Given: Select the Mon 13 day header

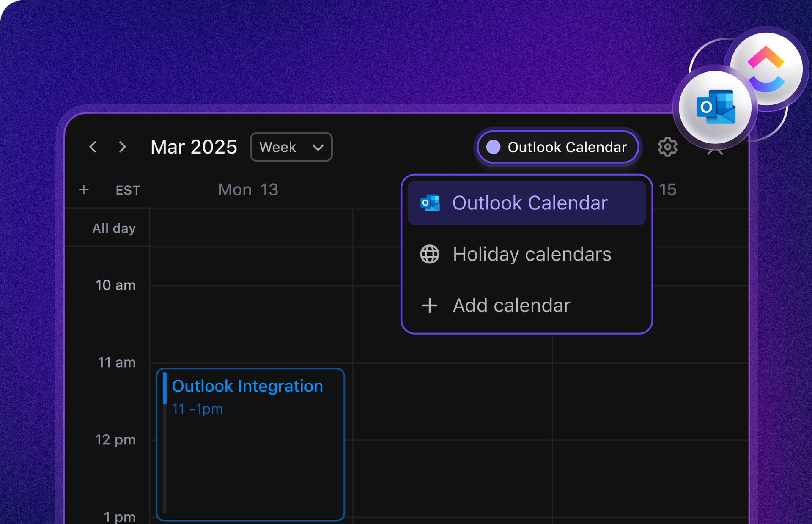Looking at the screenshot, I should tap(248, 190).
